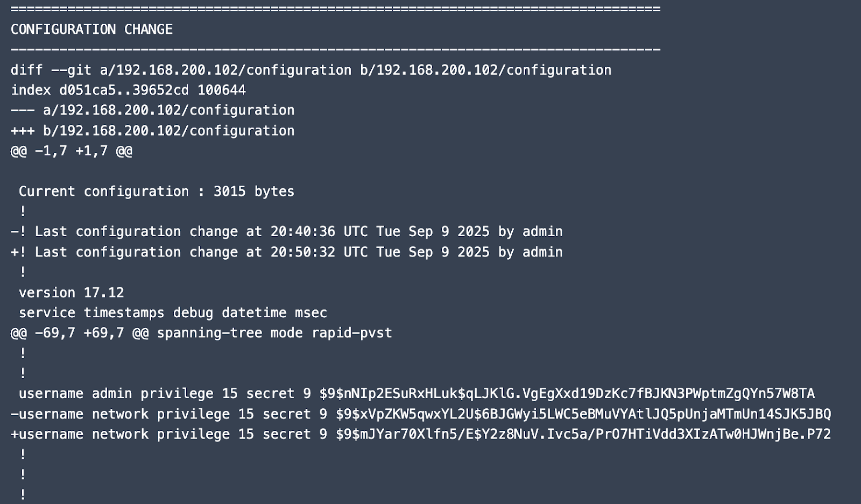Click the b/192.168.200.102/configuration path in the diff command
Screen dimensions: 861x504
click(x=485, y=70)
